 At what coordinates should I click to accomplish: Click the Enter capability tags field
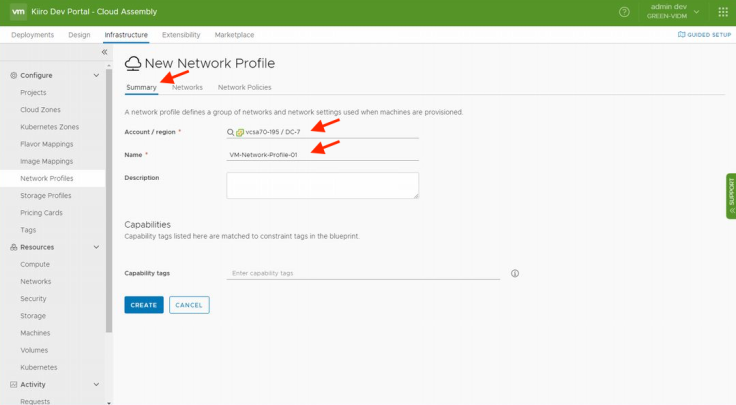[363, 273]
